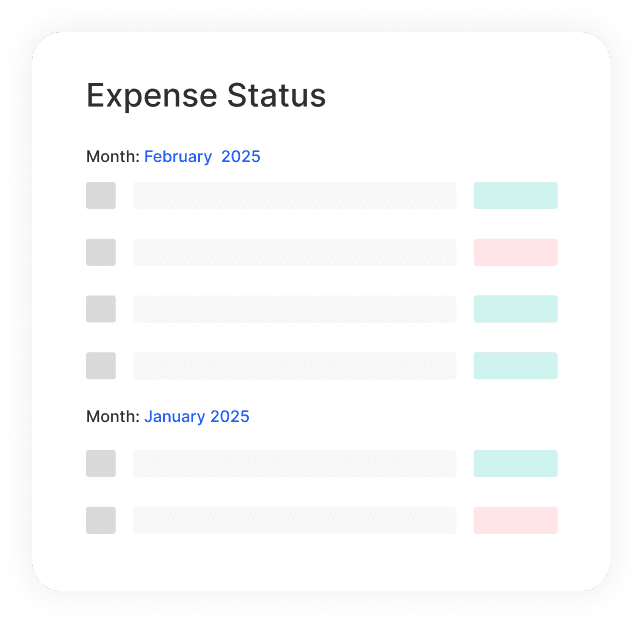Click the gray square icon in February's fourth row
The height and width of the screenshot is (624, 643).
click(x=101, y=366)
